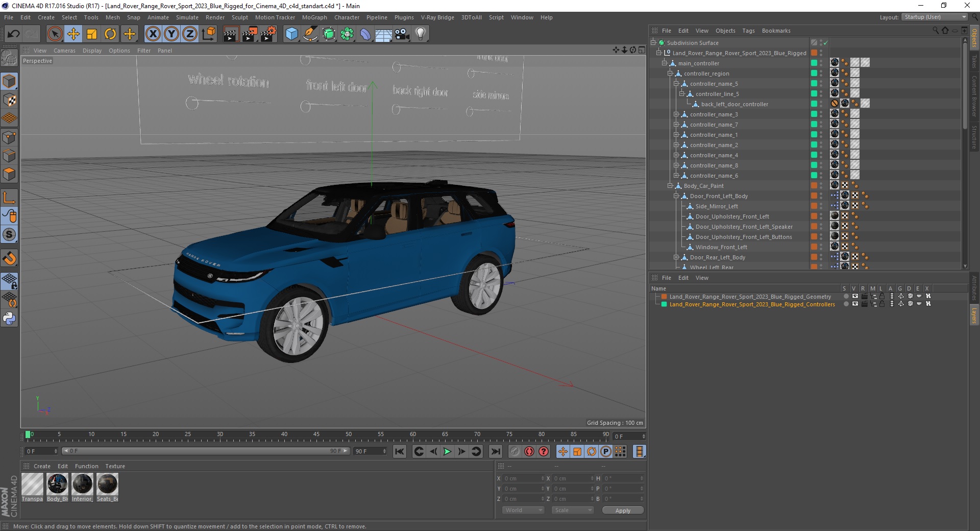Switch to Edges mode
The image size is (980, 531).
[x=9, y=156]
